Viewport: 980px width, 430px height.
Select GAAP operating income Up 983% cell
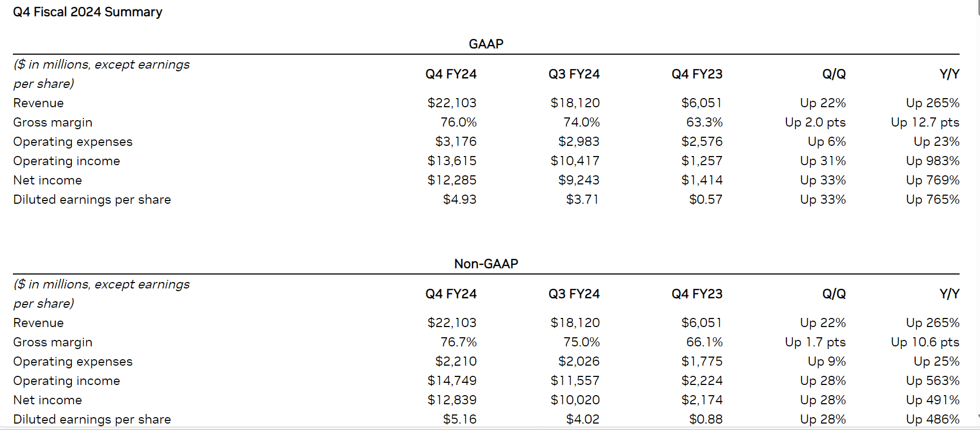(x=933, y=161)
